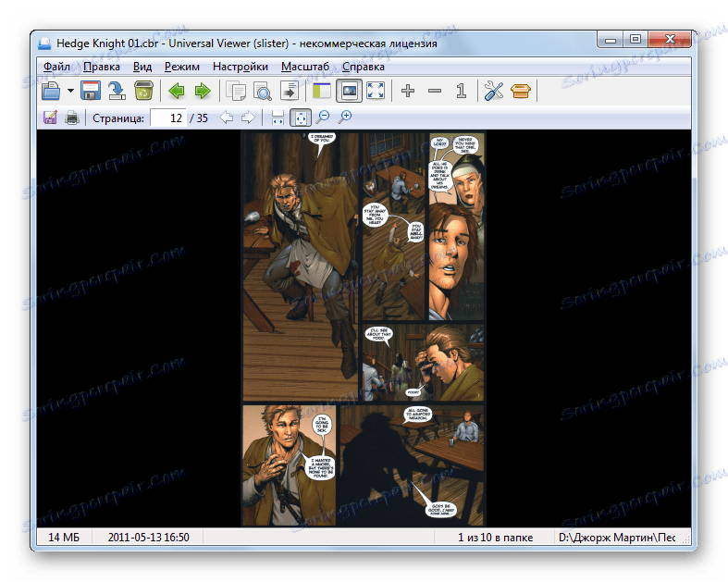Click the '14 МБ' file size in status bar

click(64, 538)
